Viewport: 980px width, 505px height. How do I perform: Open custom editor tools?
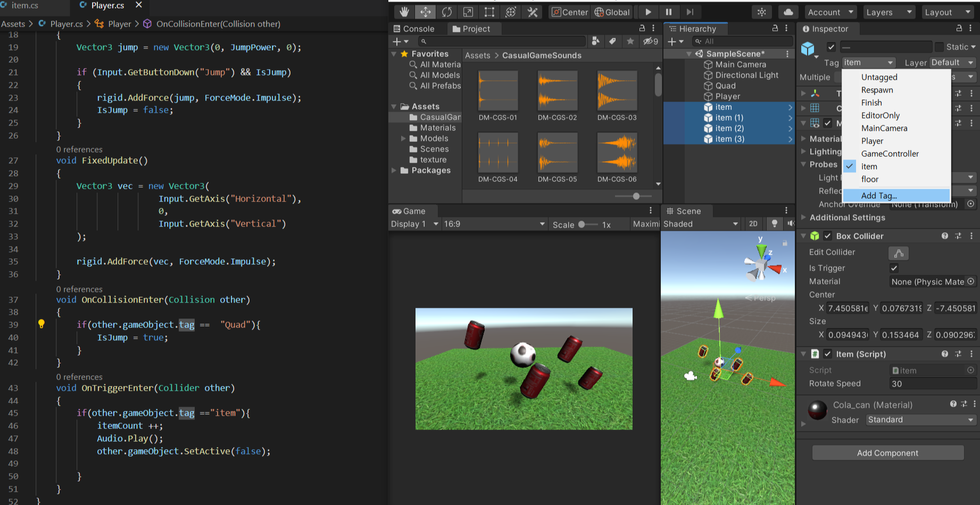point(532,12)
